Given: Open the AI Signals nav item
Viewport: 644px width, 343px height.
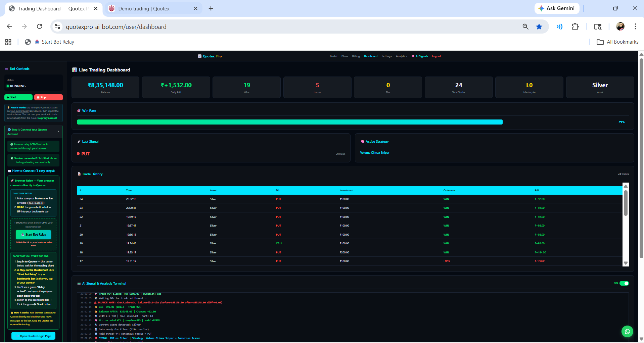Looking at the screenshot, I should point(420,56).
